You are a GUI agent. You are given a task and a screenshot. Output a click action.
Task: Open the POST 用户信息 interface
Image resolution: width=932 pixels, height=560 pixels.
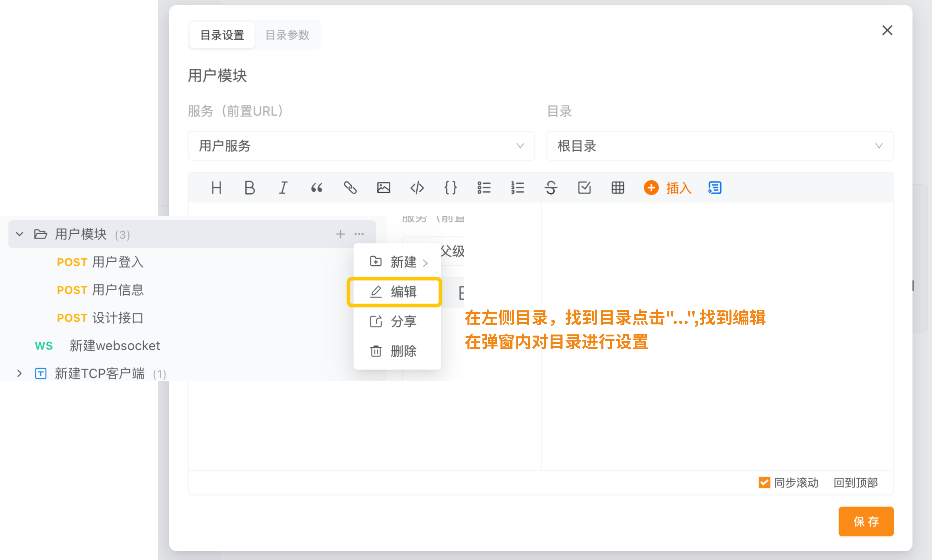pyautogui.click(x=100, y=290)
